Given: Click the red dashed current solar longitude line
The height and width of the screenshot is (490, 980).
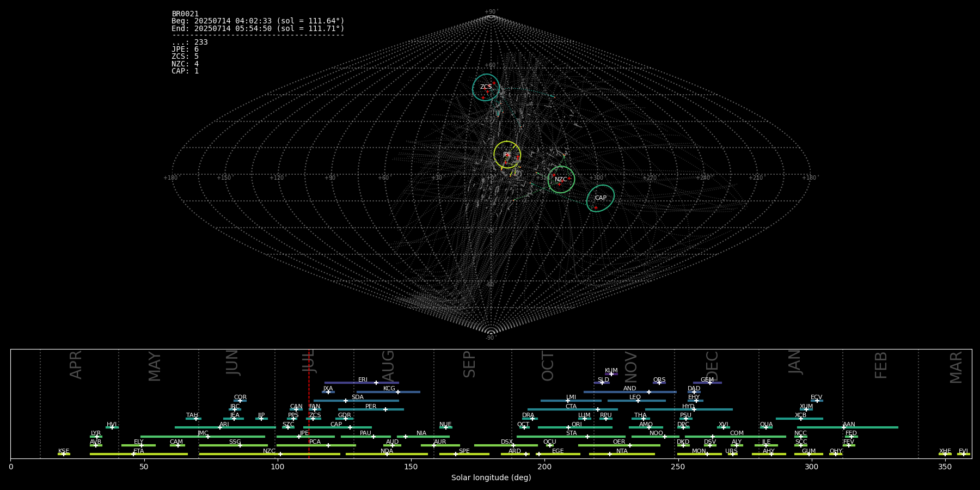Looking at the screenshot, I should (309, 403).
